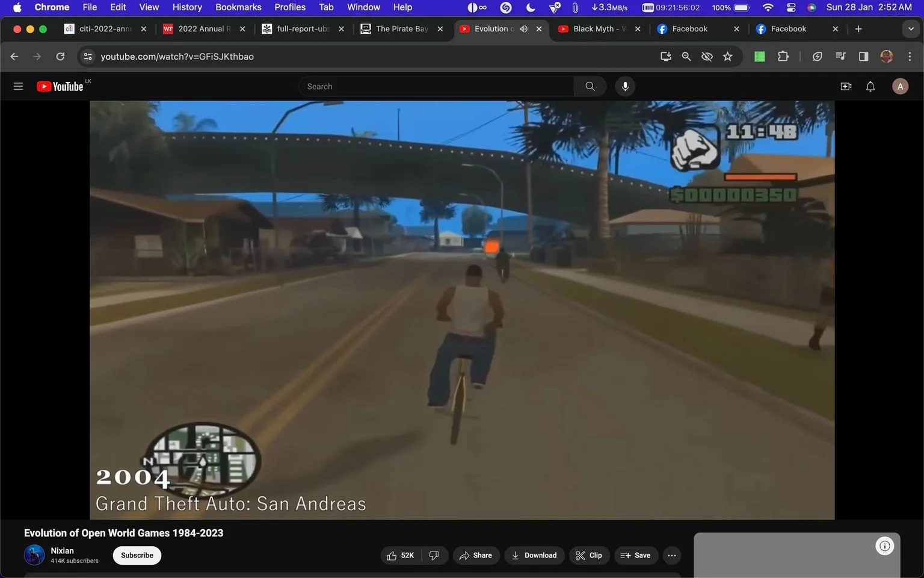Start voice search with microphone icon
Screen dimensions: 924x578
(x=625, y=86)
